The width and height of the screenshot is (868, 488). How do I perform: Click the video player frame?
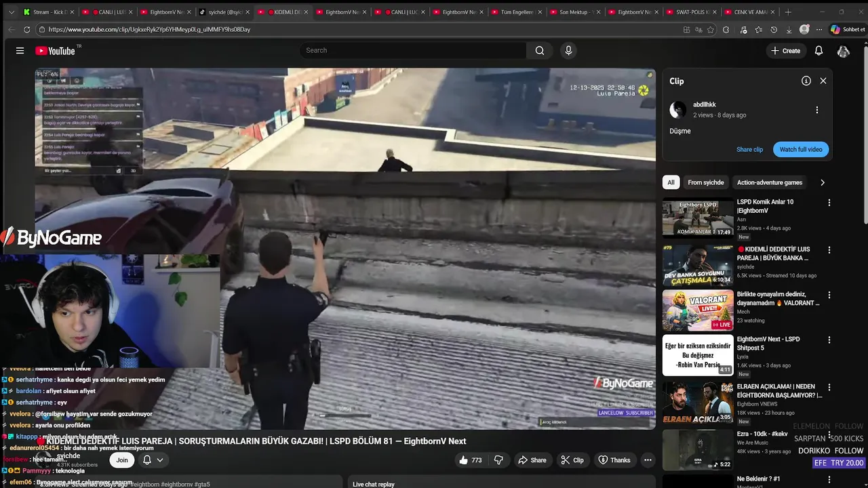(345, 249)
